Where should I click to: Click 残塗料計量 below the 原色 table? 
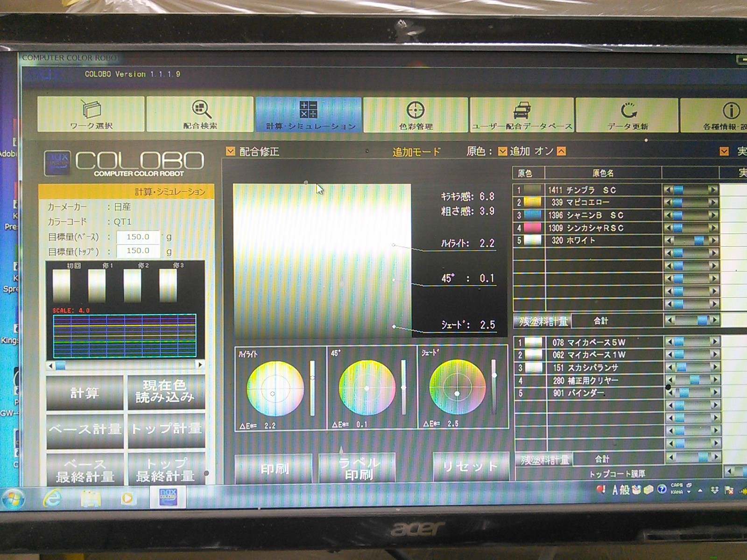point(543,322)
